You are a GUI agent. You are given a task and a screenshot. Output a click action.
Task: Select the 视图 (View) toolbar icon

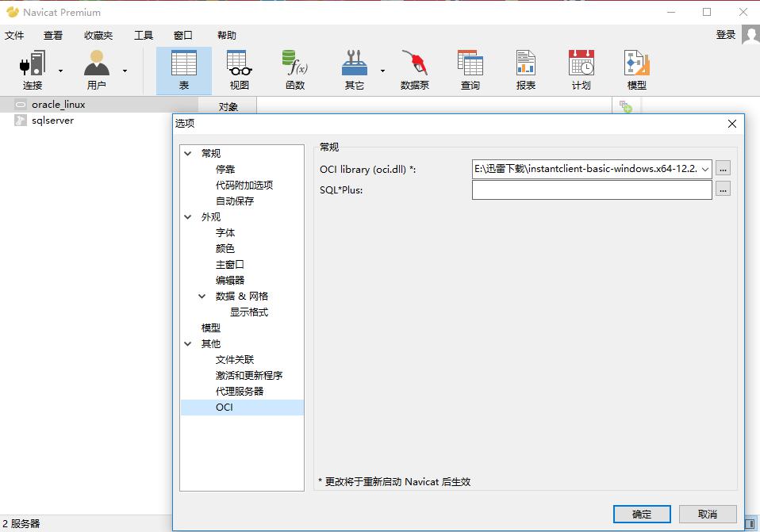coord(240,71)
